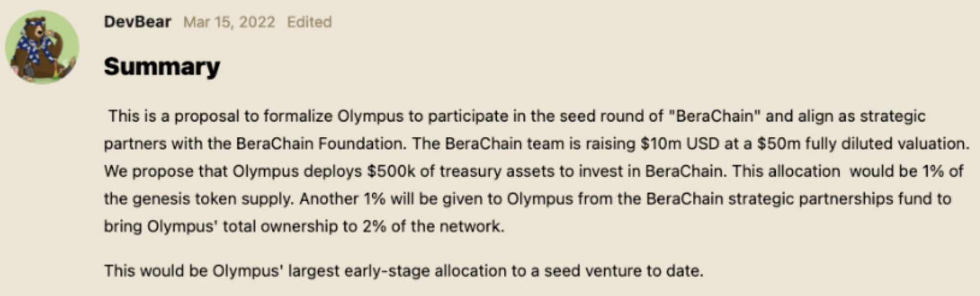Click the Edited label to view history
The height and width of the screenshot is (296, 980).
[309, 22]
